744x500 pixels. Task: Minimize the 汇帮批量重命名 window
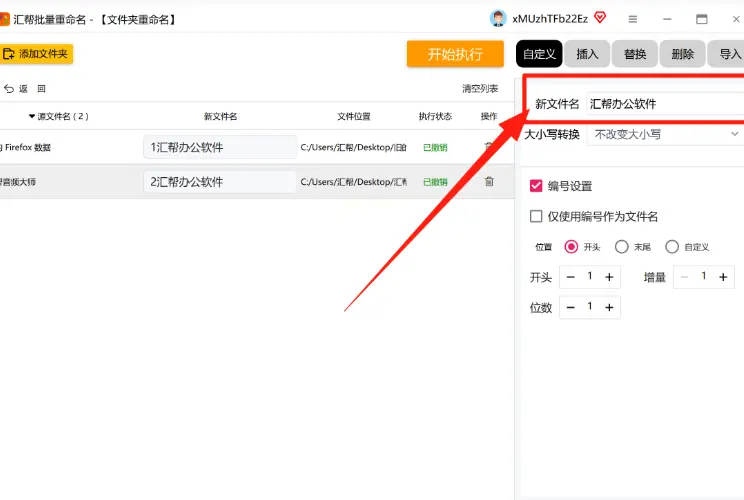pos(667,19)
